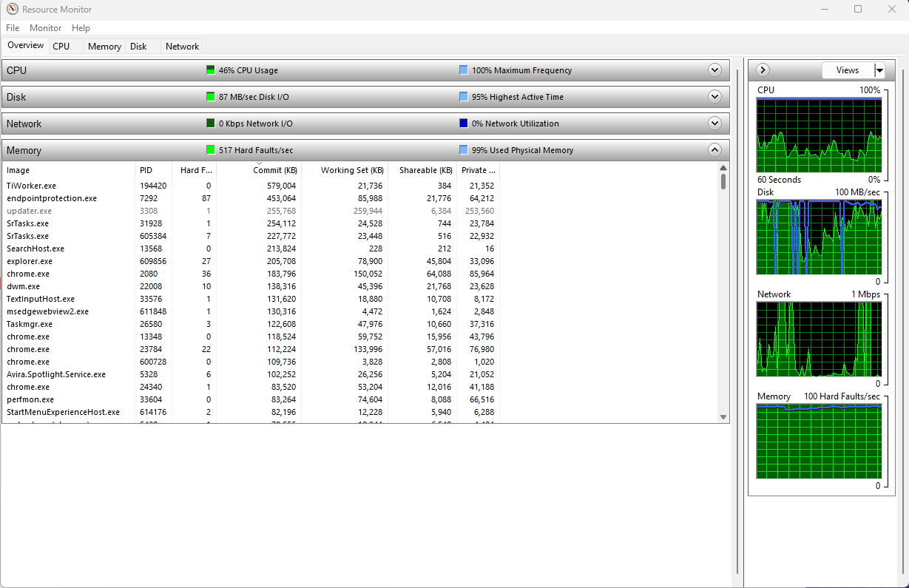This screenshot has width=909, height=588.
Task: Select the StartMenuExperienceHost.exe process row
Action: coord(250,412)
